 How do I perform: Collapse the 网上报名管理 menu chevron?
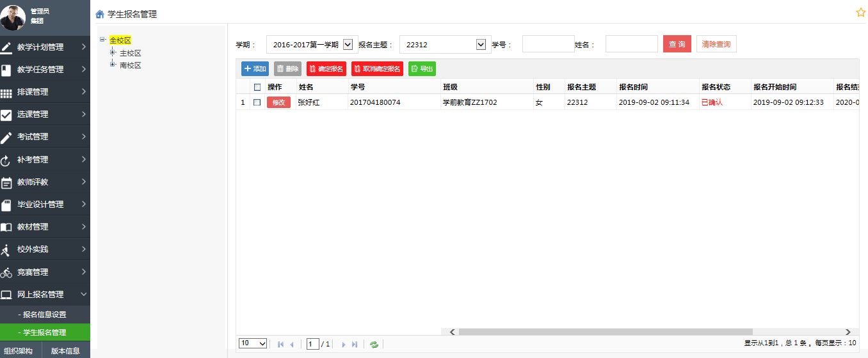[x=84, y=294]
